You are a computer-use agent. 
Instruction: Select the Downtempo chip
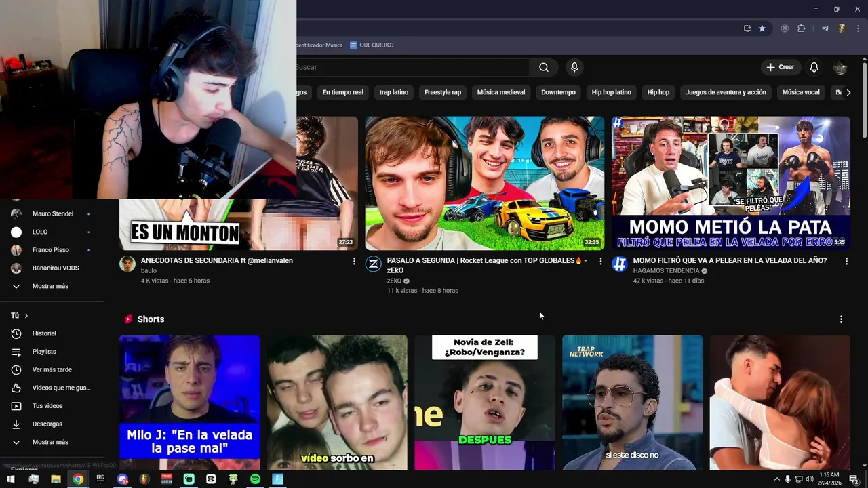click(558, 92)
